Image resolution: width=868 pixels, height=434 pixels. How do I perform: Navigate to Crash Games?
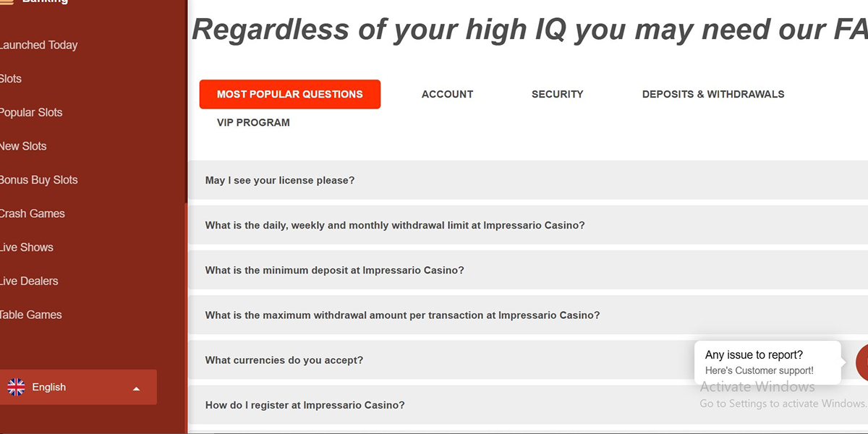pyautogui.click(x=33, y=213)
